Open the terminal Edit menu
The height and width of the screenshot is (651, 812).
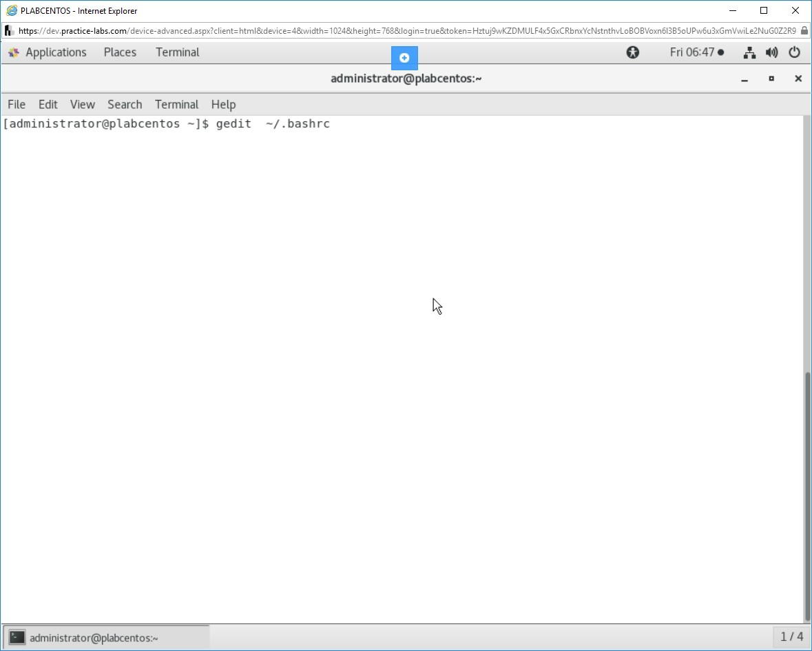[x=48, y=105]
